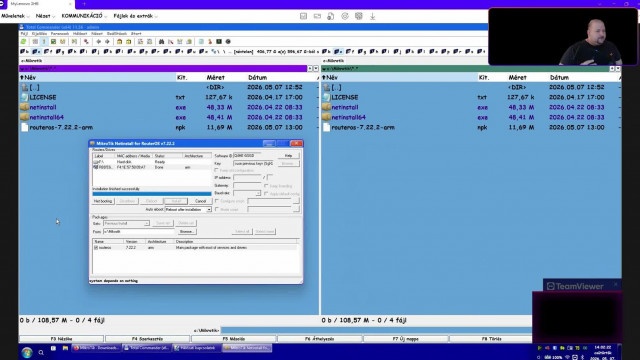The height and width of the screenshot is (360, 640).
Task: Toggle Mode script checkbox in Netinstall
Action: [217, 209]
